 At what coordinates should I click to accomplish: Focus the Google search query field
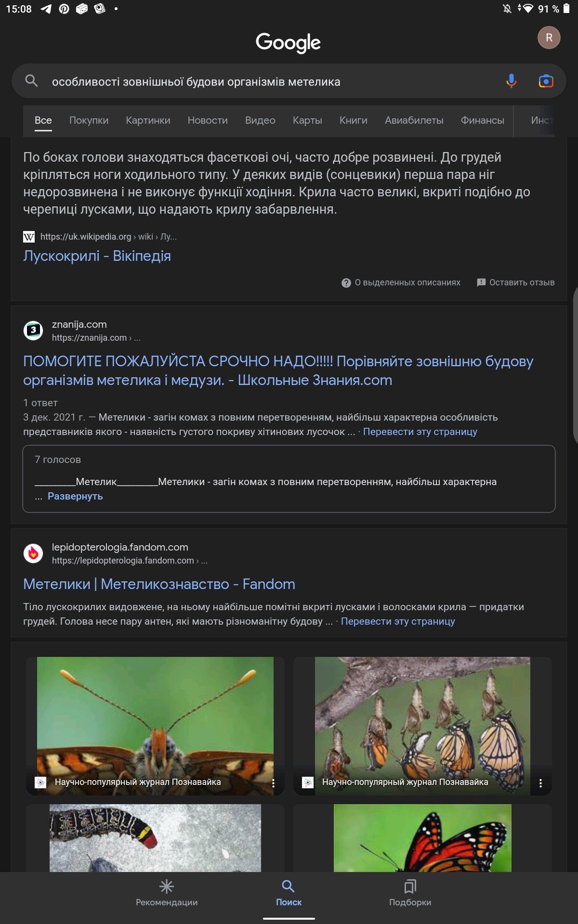coord(275,82)
